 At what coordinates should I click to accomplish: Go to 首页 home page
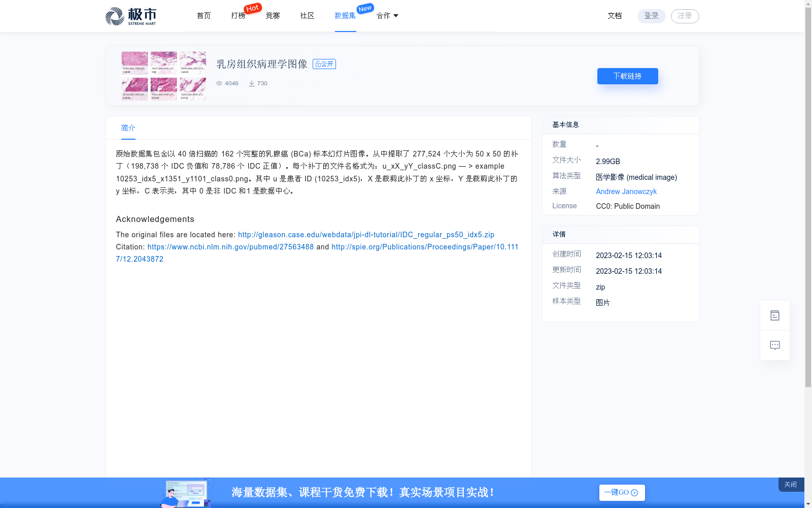click(x=204, y=16)
